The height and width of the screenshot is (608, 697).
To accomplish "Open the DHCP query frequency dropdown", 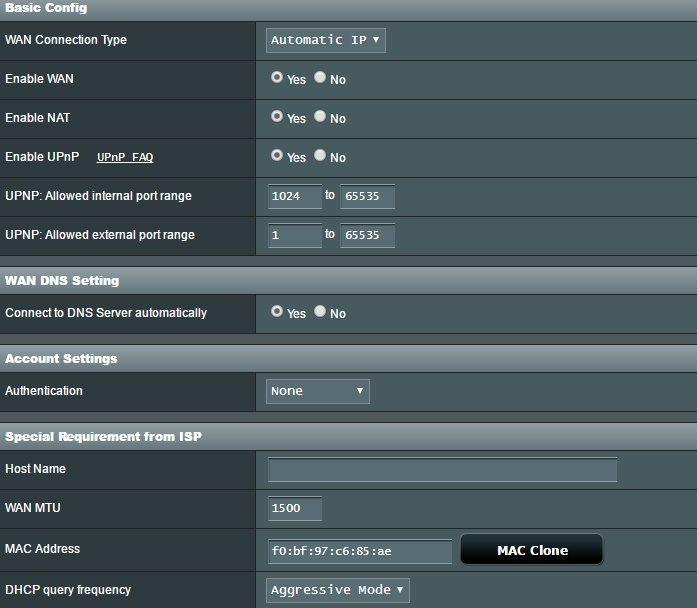I will (338, 590).
